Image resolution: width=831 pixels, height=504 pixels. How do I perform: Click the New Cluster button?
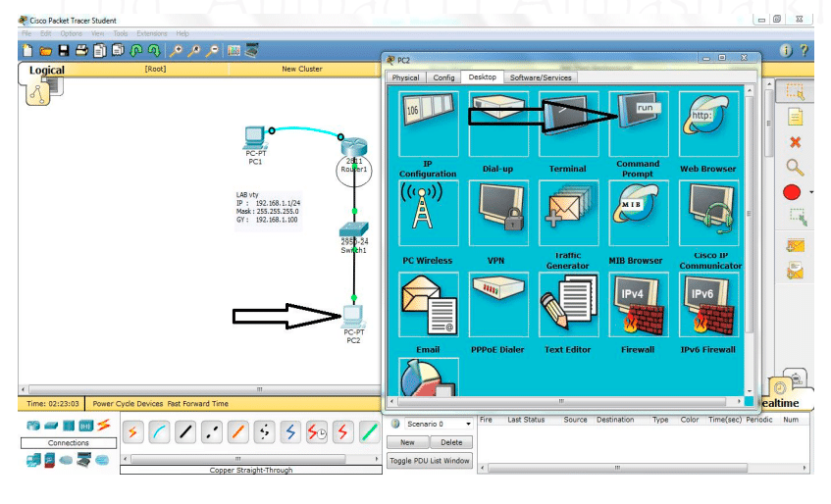302,69
